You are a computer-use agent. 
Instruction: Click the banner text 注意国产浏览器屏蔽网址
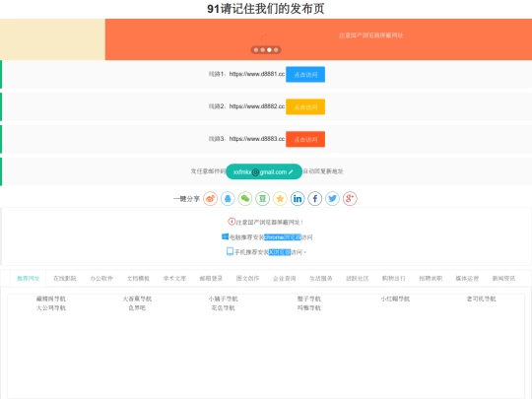click(x=370, y=35)
